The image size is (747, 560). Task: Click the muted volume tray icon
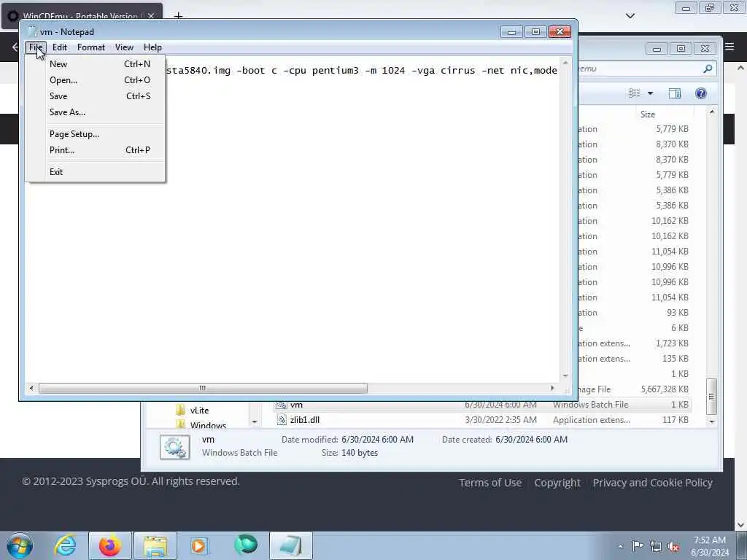(x=673, y=546)
